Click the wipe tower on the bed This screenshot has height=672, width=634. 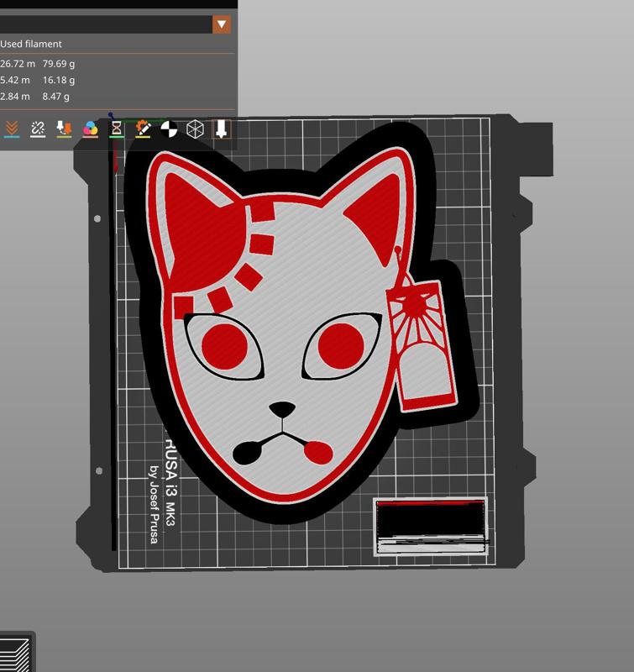(x=431, y=527)
